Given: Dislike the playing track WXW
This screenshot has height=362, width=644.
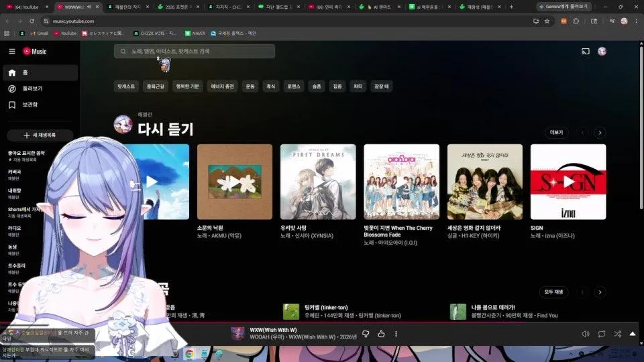Looking at the screenshot, I should [x=366, y=334].
